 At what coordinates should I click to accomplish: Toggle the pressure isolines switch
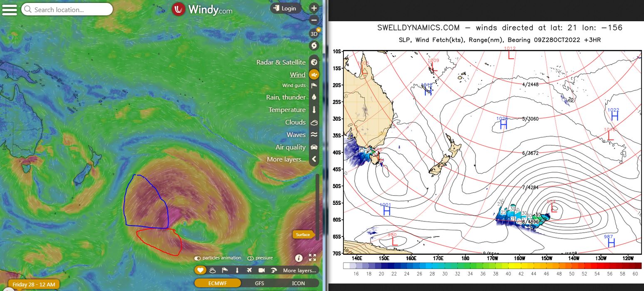[x=251, y=258]
